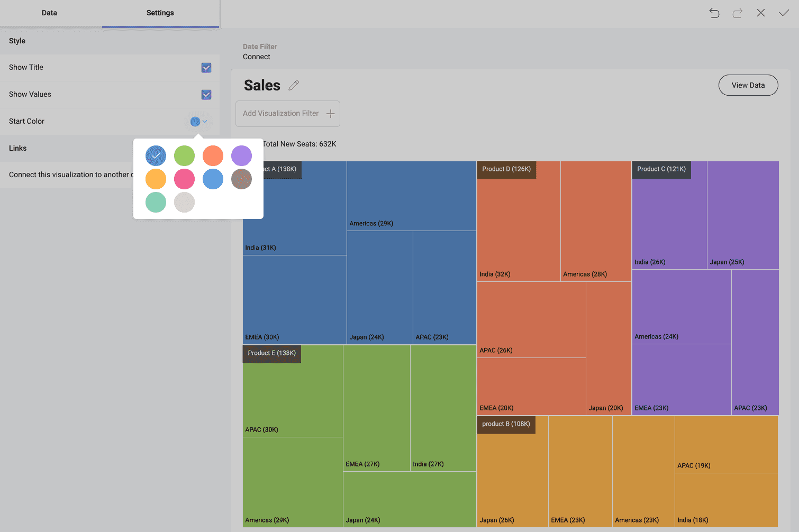Click the Date Filter label
This screenshot has width=799, height=532.
pyautogui.click(x=260, y=47)
